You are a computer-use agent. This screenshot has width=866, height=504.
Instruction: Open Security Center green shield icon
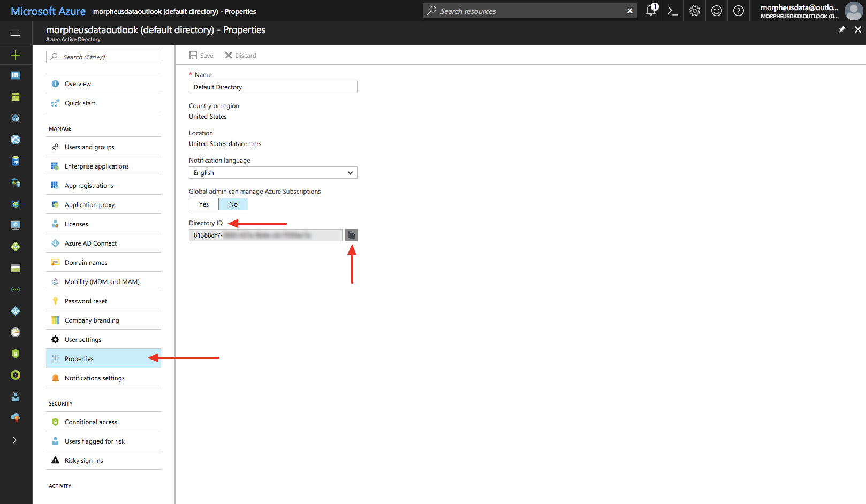16,354
